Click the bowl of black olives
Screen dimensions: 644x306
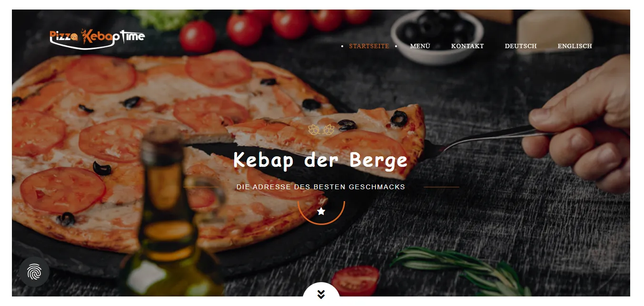[437, 32]
